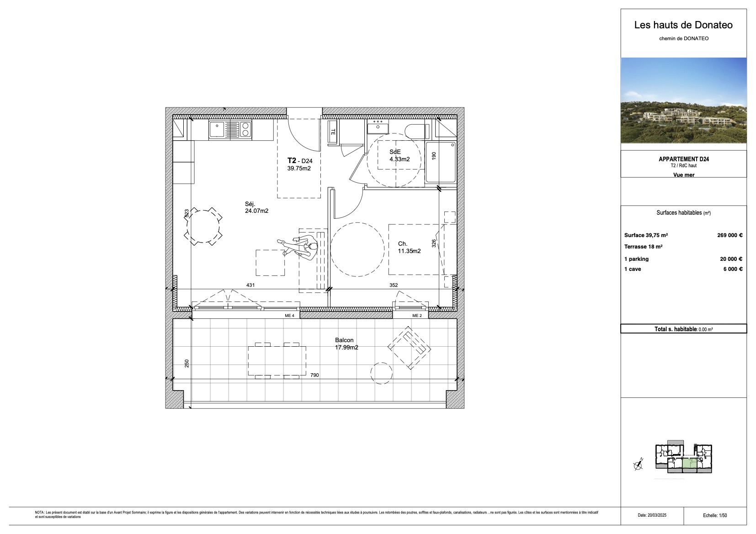The width and height of the screenshot is (756, 534).
Task: Click the NOTA disclaimer footnote text
Action: pyautogui.click(x=316, y=515)
